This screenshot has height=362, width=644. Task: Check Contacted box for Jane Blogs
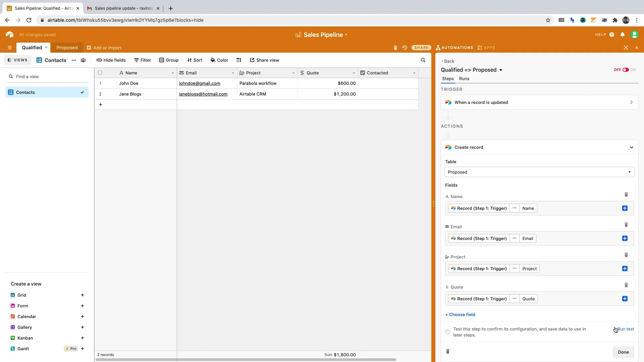(x=388, y=94)
